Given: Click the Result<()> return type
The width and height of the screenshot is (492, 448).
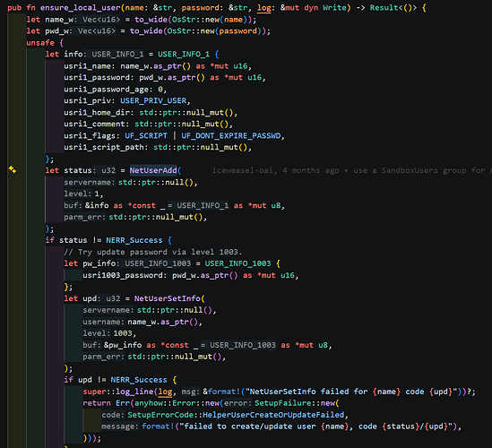Looking at the screenshot, I should coord(393,8).
